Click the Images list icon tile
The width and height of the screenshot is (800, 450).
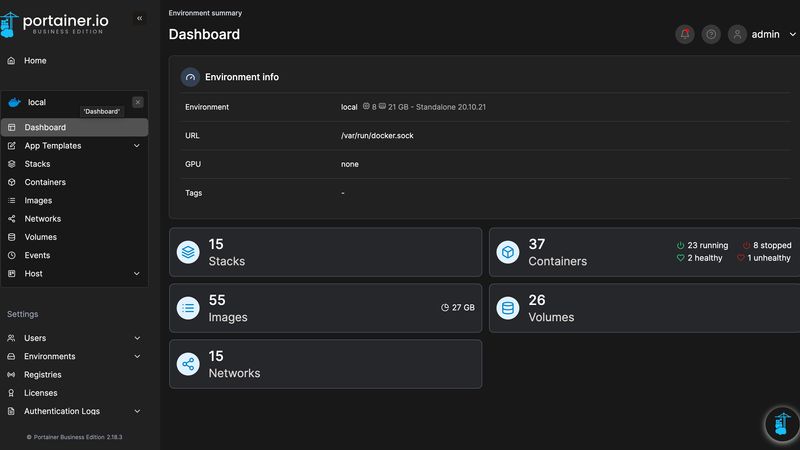pyautogui.click(x=188, y=309)
